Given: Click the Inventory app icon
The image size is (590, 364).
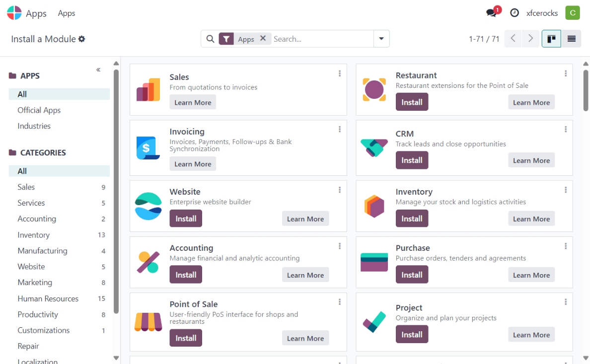Looking at the screenshot, I should click(x=374, y=206).
